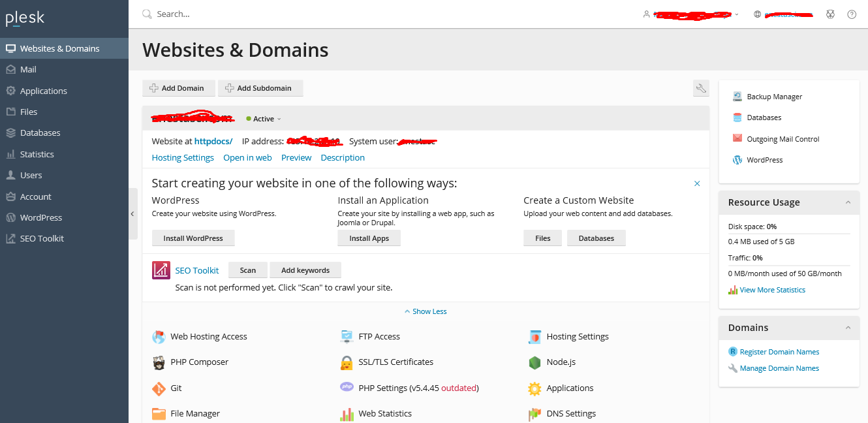This screenshot has height=423, width=868.
Task: Click Open in web link
Action: tap(247, 157)
